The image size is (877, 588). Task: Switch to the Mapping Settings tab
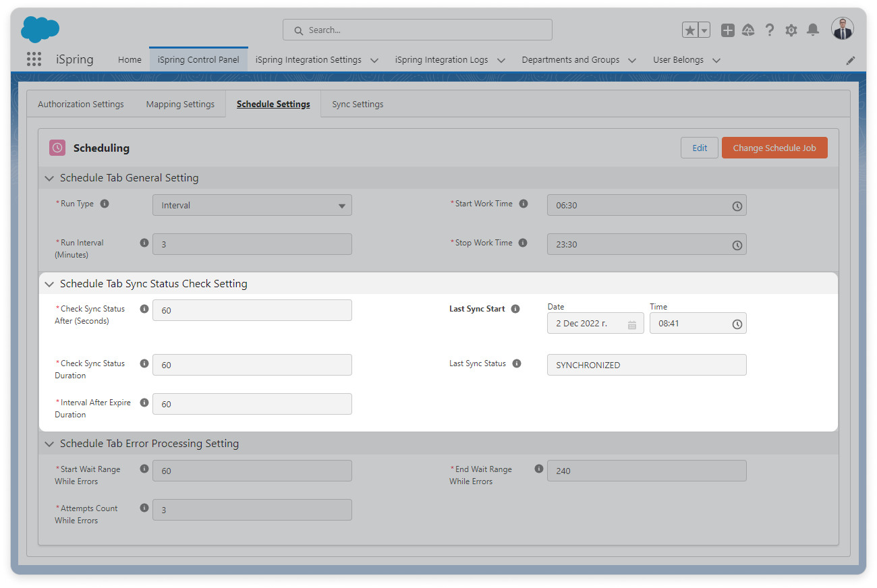(180, 105)
